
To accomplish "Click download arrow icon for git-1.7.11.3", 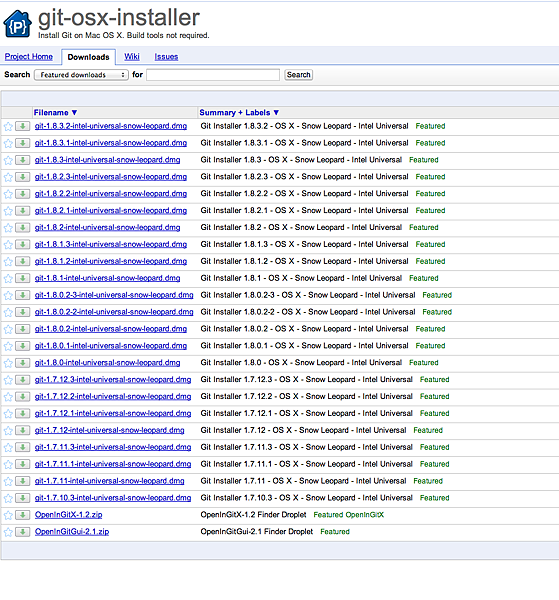I will (23, 447).
